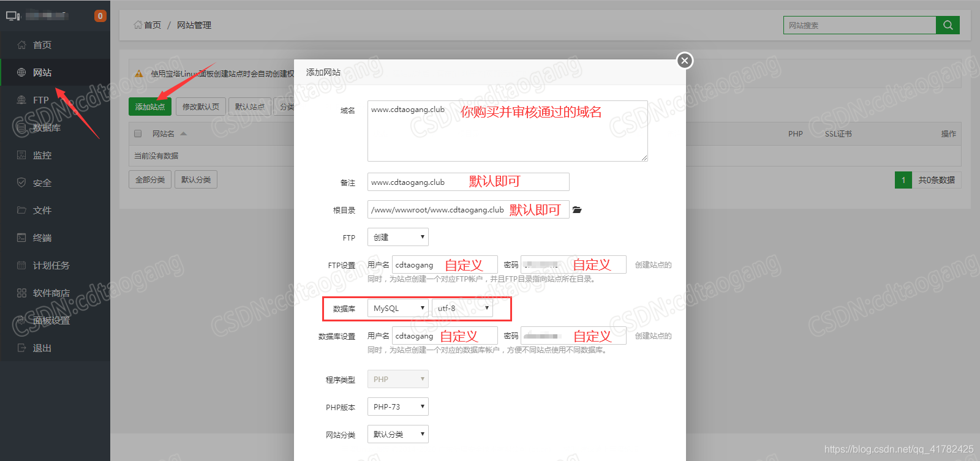Click the calendar icon beside 计划任务
This screenshot has height=461, width=980.
[x=21, y=265]
